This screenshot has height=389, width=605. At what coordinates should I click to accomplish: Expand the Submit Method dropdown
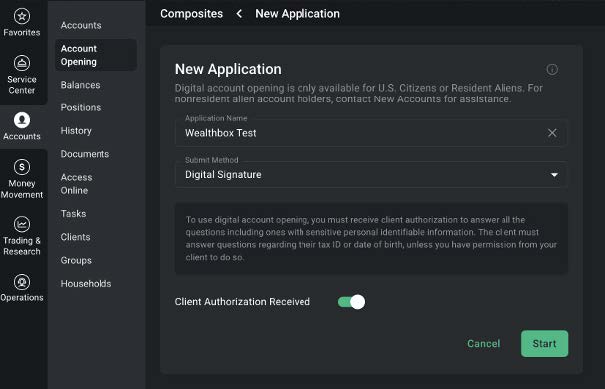[371, 174]
